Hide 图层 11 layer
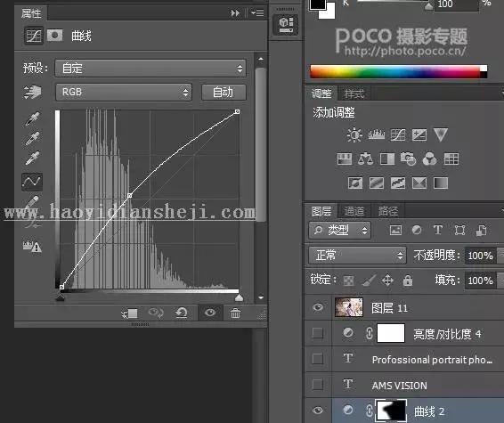The width and height of the screenshot is (504, 423). [x=318, y=307]
